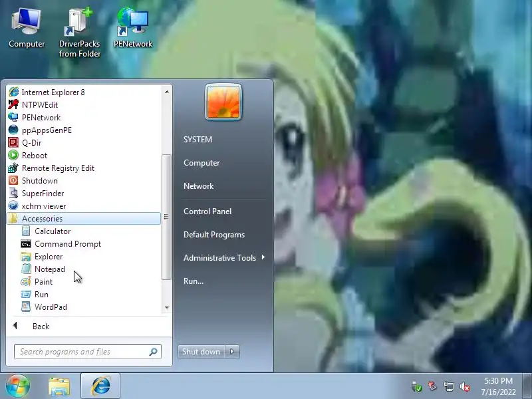
Task: Open Internet Explorer from the taskbar
Action: point(100,386)
